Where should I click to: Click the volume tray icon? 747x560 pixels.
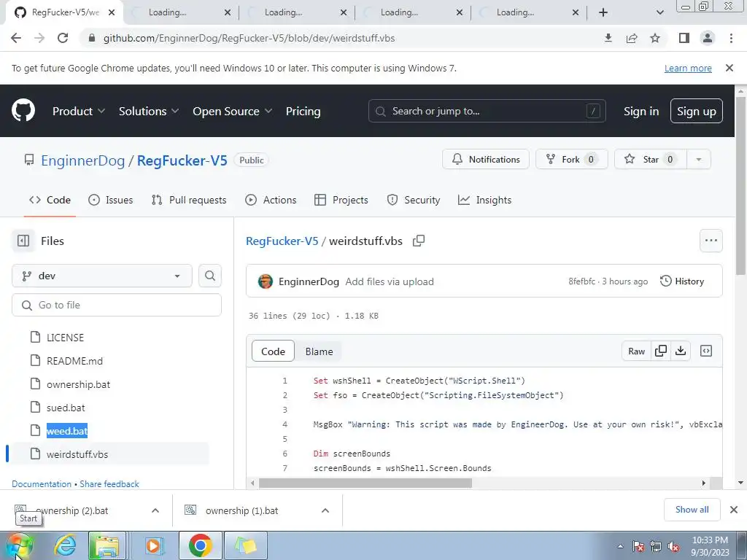[x=673, y=547]
